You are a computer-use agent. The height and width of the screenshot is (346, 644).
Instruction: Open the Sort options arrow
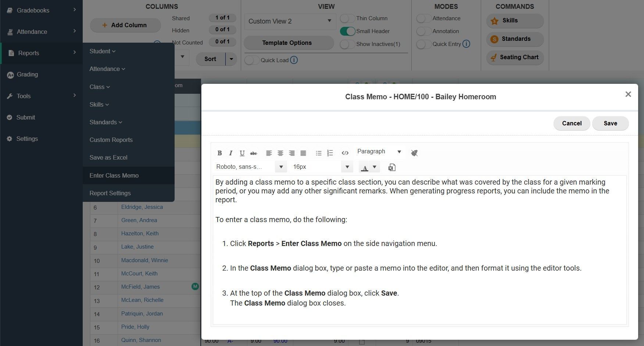coord(231,59)
